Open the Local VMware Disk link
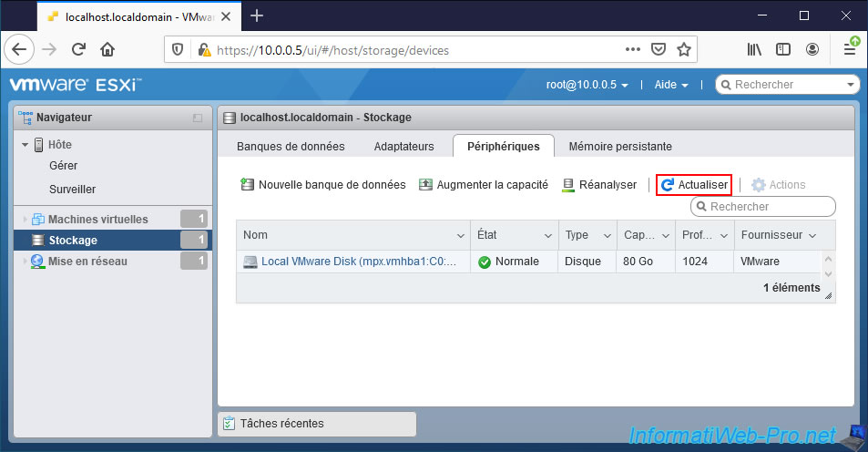This screenshot has width=868, height=452. tap(359, 262)
